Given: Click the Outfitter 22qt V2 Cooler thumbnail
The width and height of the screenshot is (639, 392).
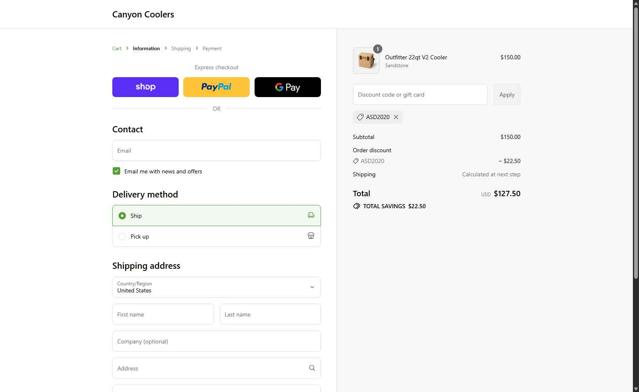Looking at the screenshot, I should tap(366, 60).
